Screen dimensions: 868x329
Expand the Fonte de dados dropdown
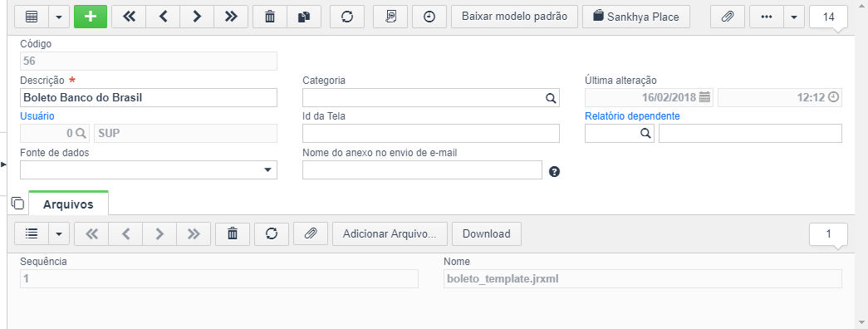click(x=268, y=170)
